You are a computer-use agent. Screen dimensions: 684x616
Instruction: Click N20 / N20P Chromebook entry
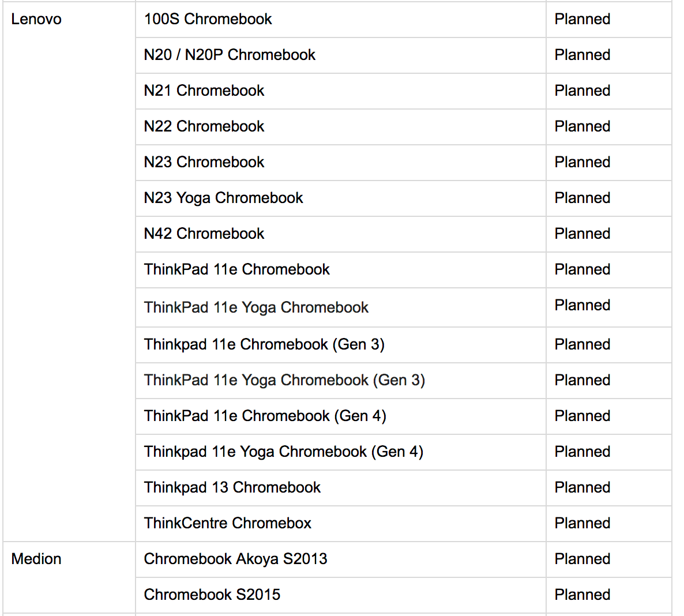[x=230, y=55]
